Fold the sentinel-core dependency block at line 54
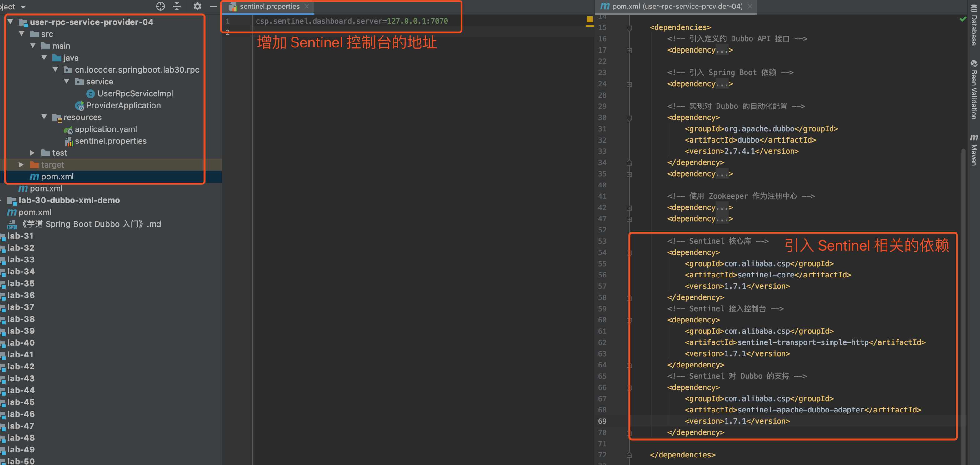 pyautogui.click(x=629, y=253)
